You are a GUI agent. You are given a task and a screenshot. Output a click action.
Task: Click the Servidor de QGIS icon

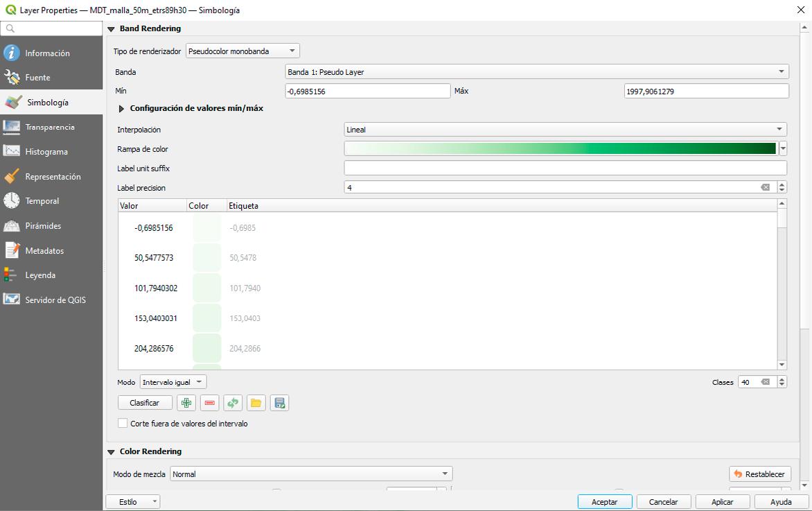coord(11,300)
